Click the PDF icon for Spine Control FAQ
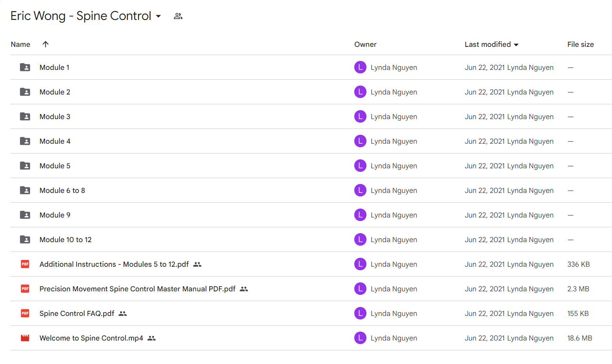 pyautogui.click(x=25, y=313)
